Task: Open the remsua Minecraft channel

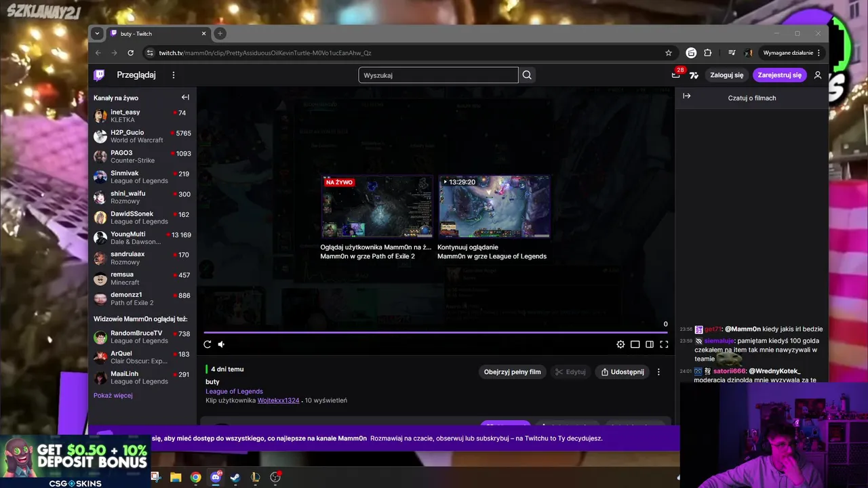Action: [x=142, y=279]
